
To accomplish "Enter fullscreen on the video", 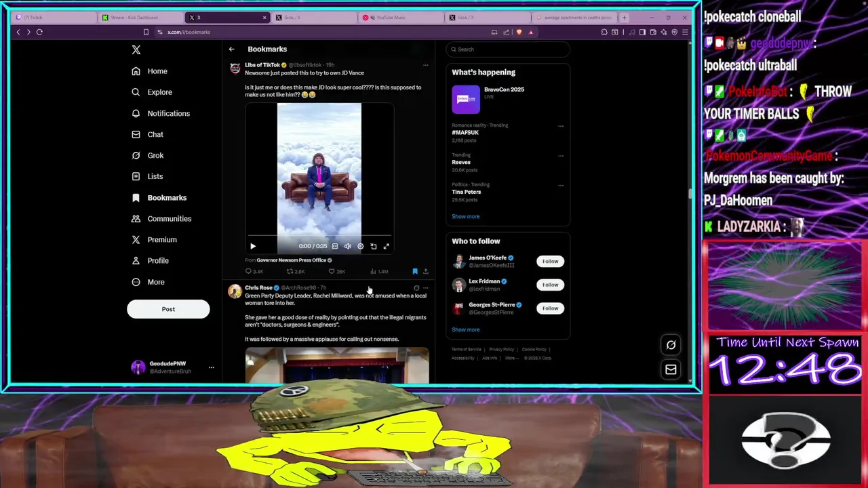I will (x=386, y=246).
